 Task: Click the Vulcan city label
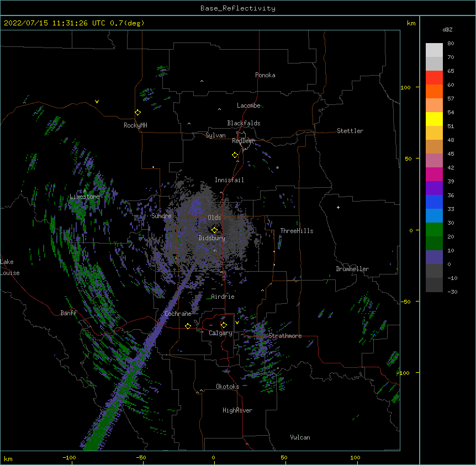click(300, 437)
